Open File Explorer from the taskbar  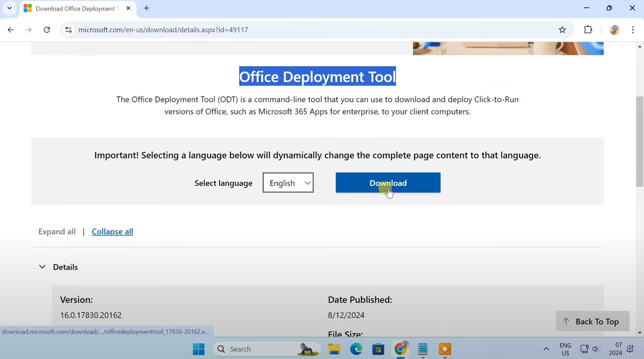334,349
